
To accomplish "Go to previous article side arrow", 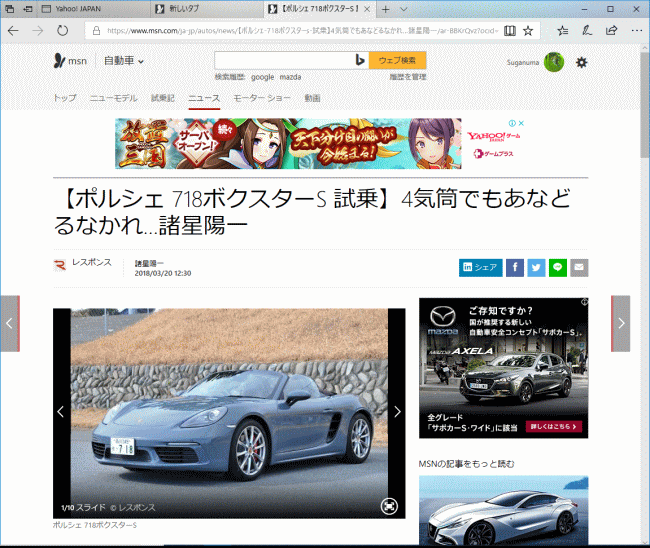I will (x=10, y=324).
